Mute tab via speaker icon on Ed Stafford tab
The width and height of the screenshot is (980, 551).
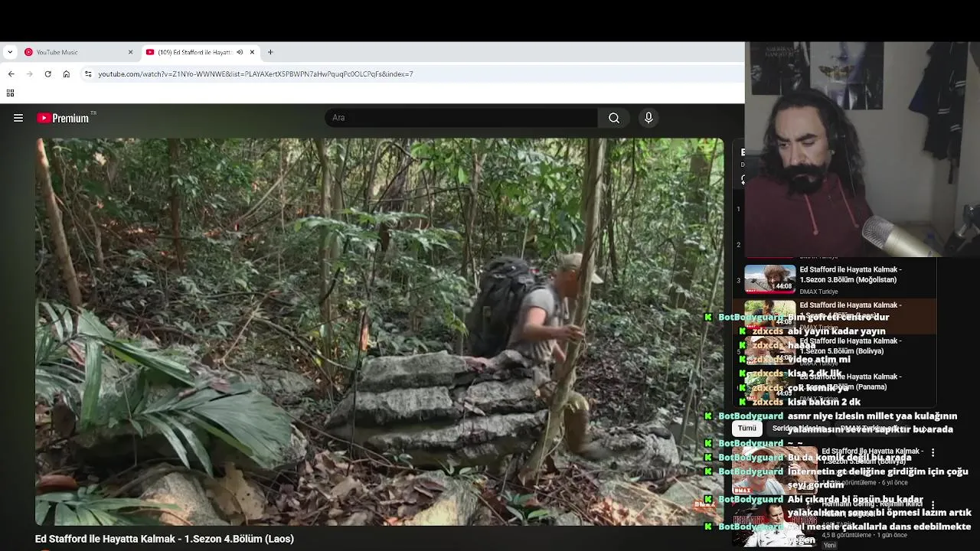pyautogui.click(x=240, y=52)
